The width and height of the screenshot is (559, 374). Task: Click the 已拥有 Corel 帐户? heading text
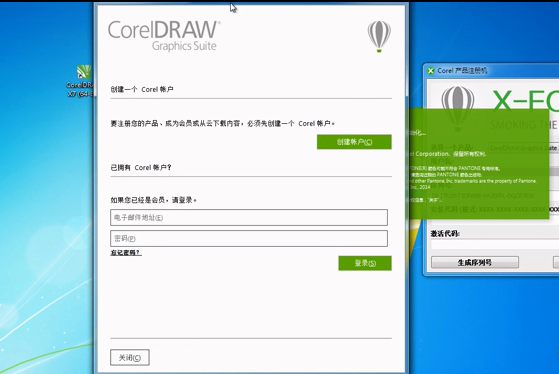(x=141, y=167)
